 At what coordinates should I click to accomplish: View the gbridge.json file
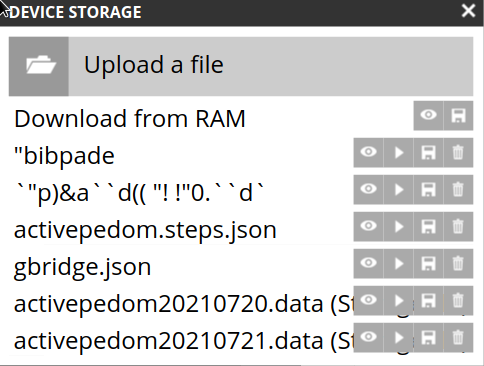[x=368, y=264]
